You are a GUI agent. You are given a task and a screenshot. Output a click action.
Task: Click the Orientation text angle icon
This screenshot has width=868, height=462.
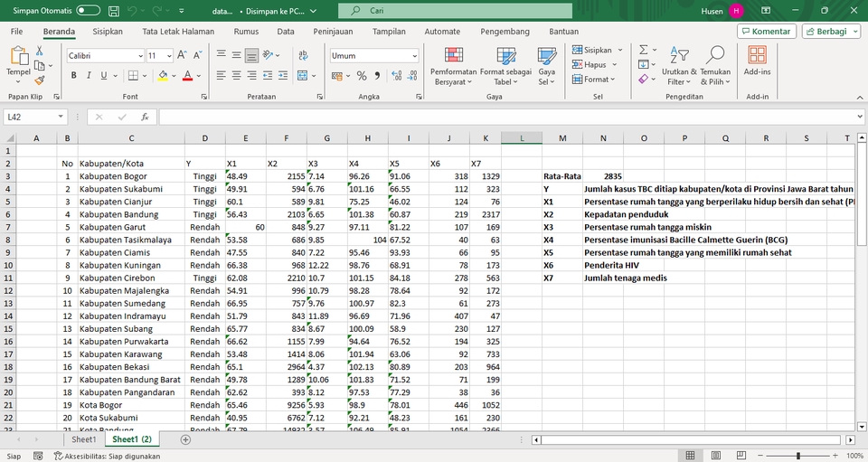pos(268,55)
